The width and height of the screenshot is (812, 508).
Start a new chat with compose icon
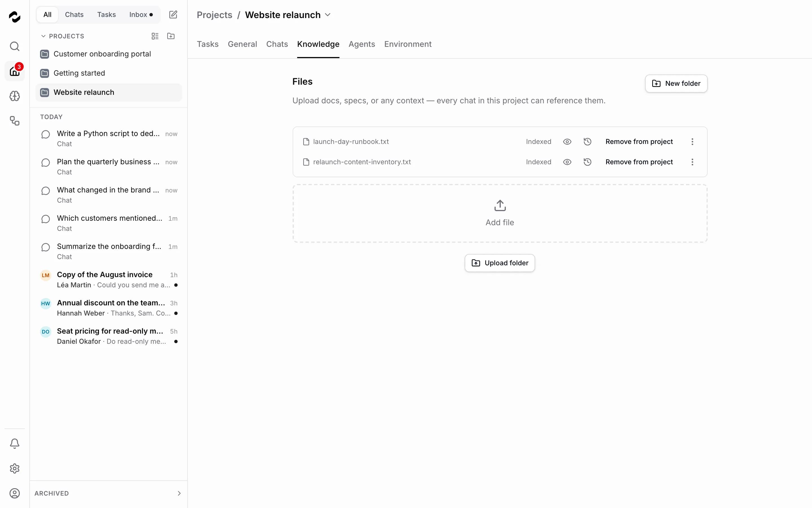173,14
